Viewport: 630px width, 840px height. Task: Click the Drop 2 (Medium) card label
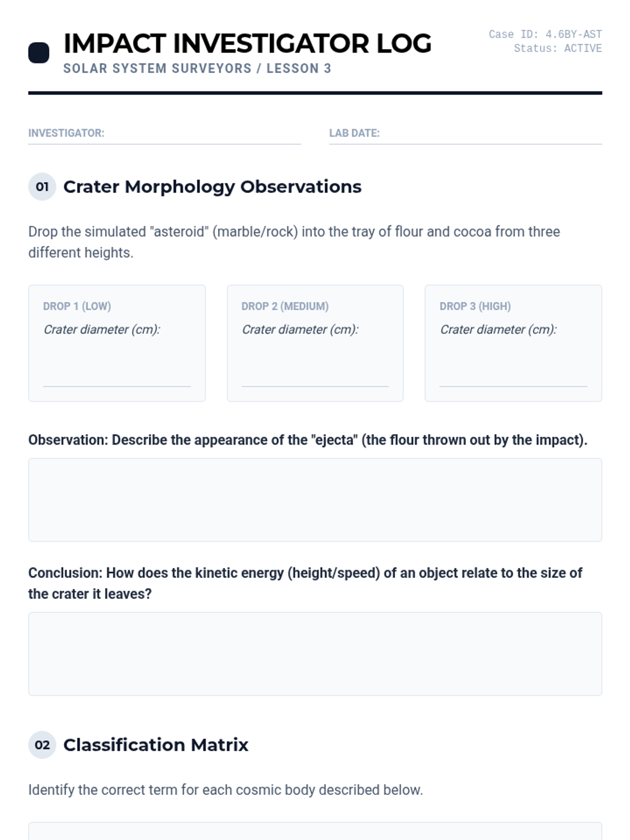tap(285, 306)
